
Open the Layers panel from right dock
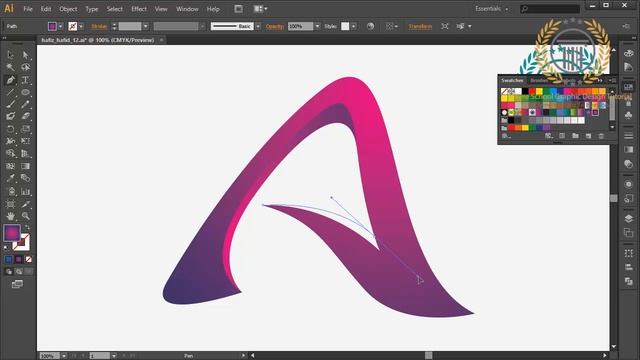[x=629, y=219]
